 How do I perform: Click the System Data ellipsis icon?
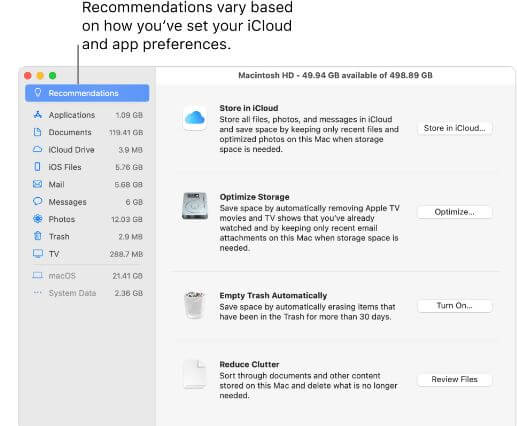point(38,293)
